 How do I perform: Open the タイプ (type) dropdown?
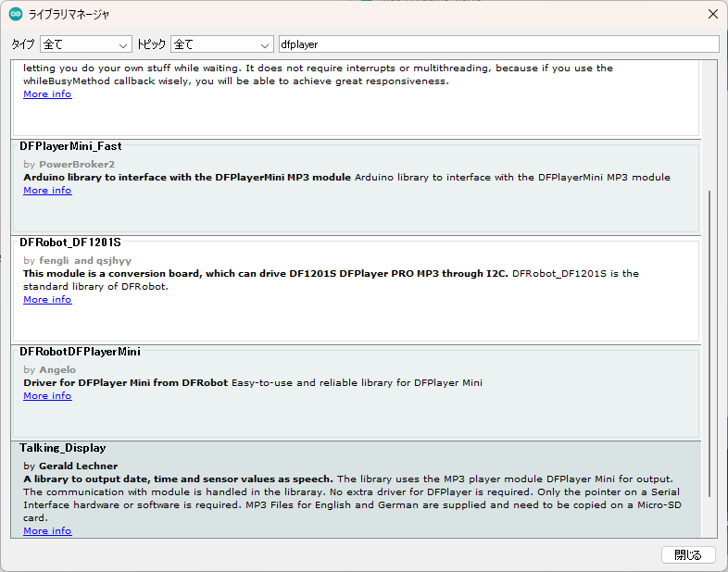point(86,44)
